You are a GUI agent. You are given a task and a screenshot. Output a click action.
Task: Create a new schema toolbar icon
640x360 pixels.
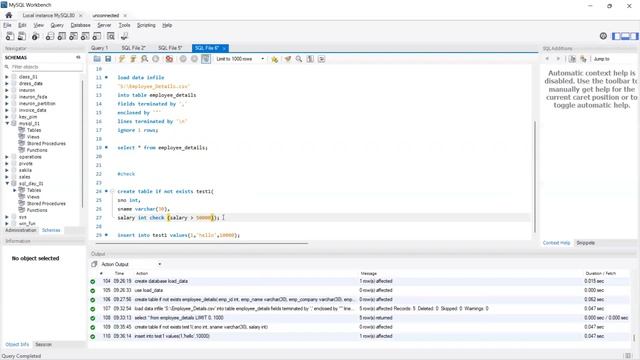[x=50, y=36]
